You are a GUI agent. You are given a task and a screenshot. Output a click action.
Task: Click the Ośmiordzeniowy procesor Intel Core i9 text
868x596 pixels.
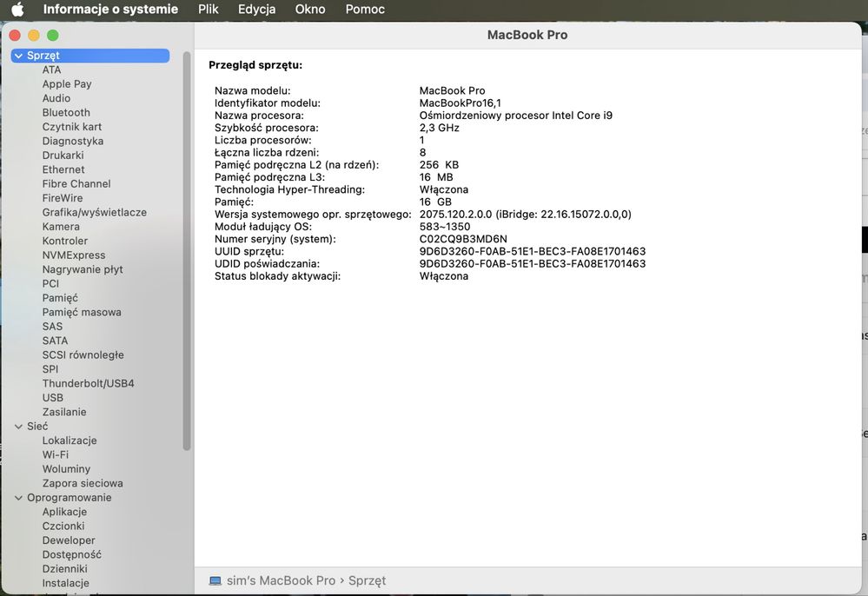pyautogui.click(x=515, y=116)
